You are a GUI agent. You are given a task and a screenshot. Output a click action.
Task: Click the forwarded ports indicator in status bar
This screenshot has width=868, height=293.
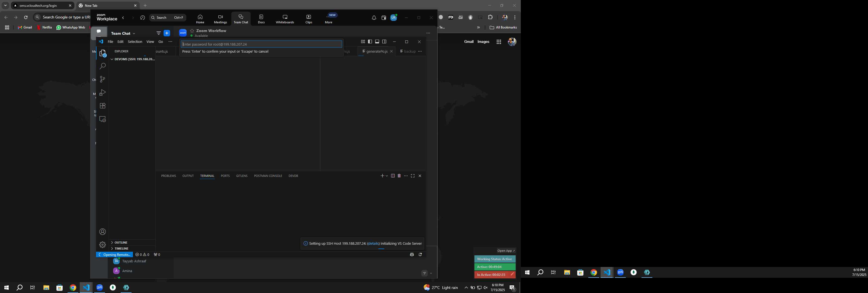click(x=157, y=254)
